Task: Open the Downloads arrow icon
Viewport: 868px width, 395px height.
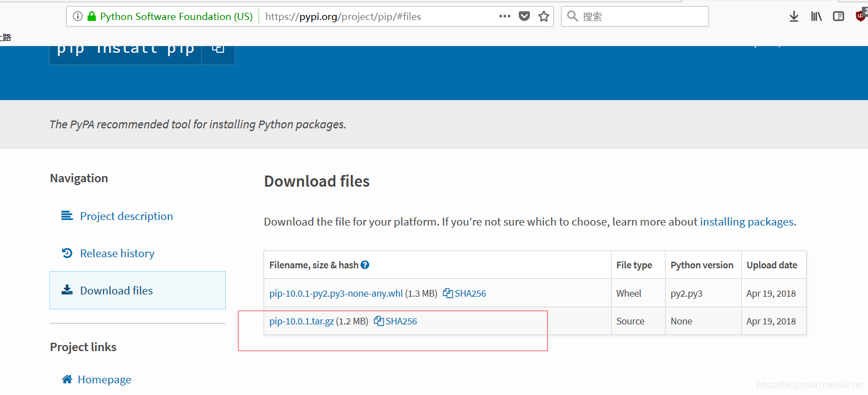Action: coord(794,17)
